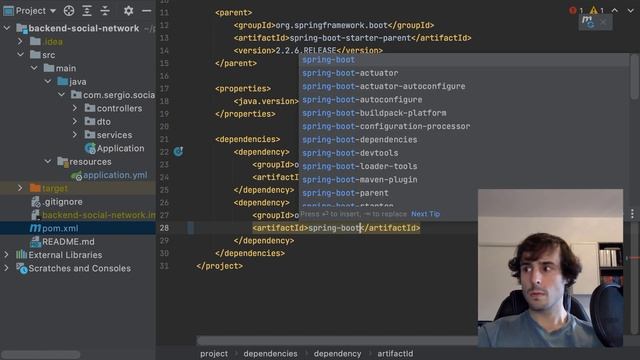Screen dimensions: 640x360
Task: Click inside artifactId text on line 28
Action: (x=335, y=228)
